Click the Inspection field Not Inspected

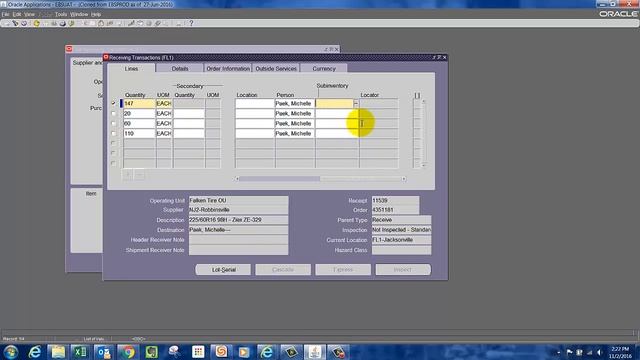[x=401, y=230]
